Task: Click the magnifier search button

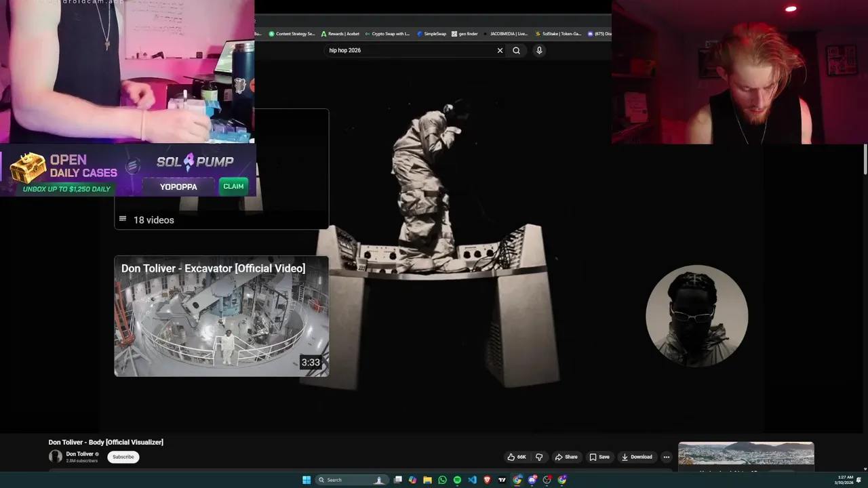Action: [516, 50]
